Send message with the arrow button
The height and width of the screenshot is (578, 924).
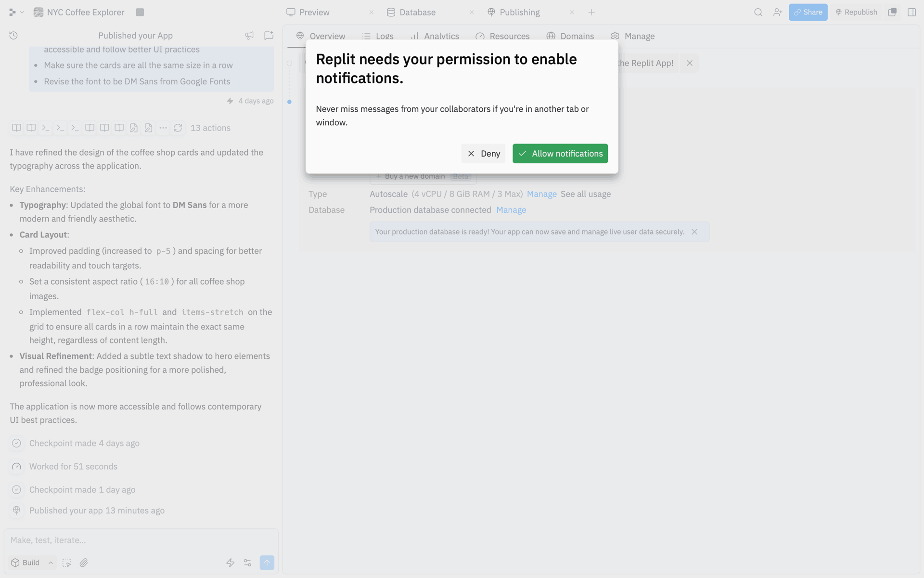click(267, 563)
